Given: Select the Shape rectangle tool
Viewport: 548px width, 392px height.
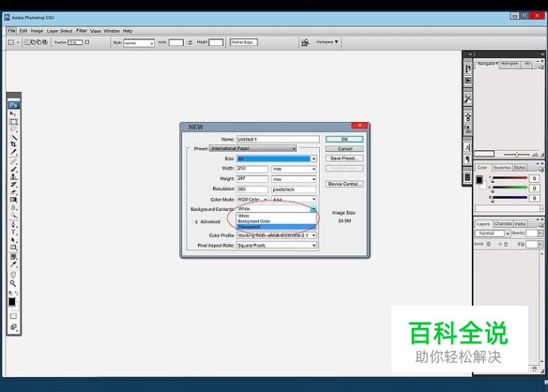Looking at the screenshot, I should pyautogui.click(x=13, y=247).
